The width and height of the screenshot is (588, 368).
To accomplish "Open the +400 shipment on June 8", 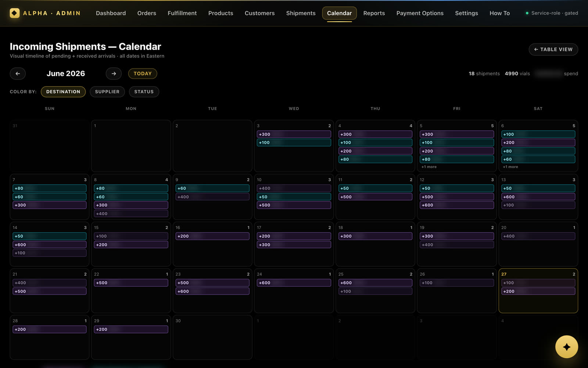I will [131, 213].
